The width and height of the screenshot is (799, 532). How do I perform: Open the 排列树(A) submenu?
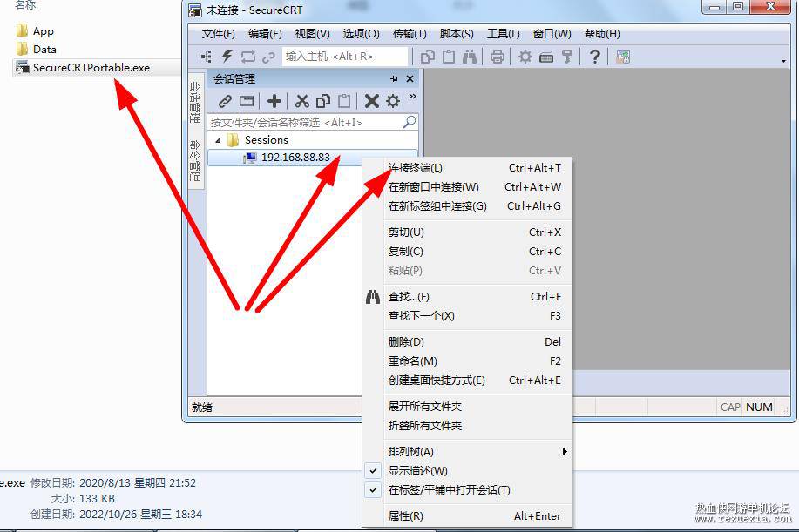coord(467,452)
